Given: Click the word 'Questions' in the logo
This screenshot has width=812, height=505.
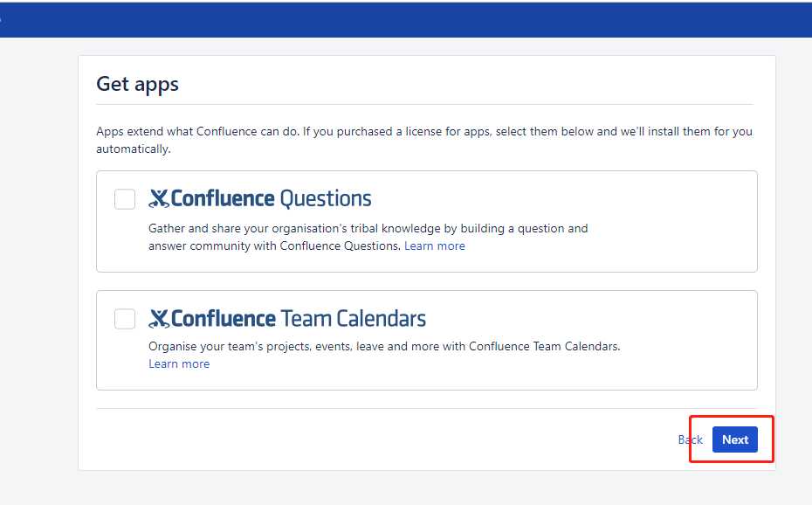Looking at the screenshot, I should coord(326,199).
